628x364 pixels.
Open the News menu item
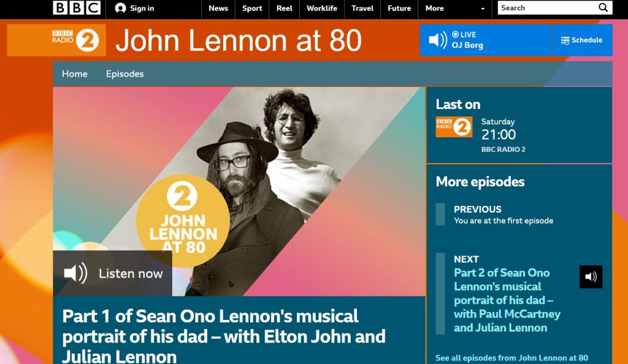(x=218, y=8)
